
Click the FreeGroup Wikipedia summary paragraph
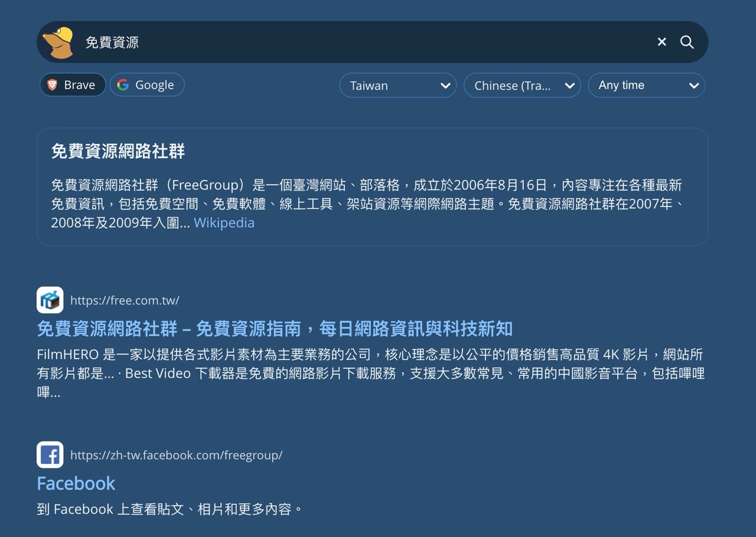(367, 204)
